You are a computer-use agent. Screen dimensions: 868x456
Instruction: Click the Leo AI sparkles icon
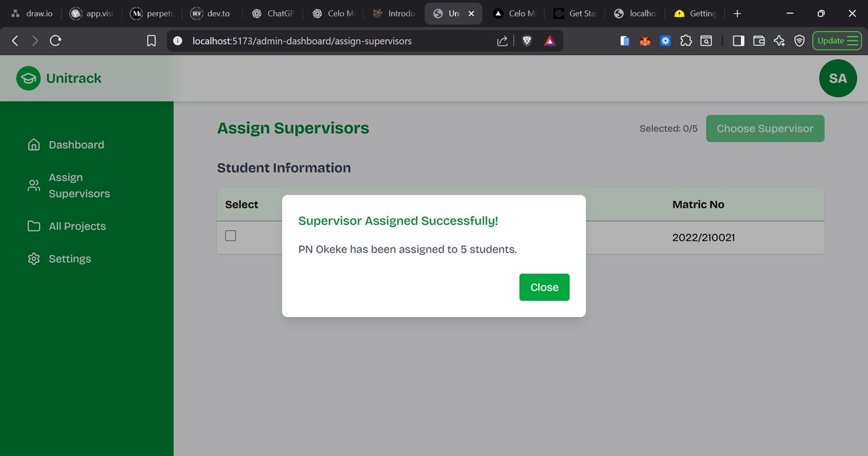click(x=780, y=41)
